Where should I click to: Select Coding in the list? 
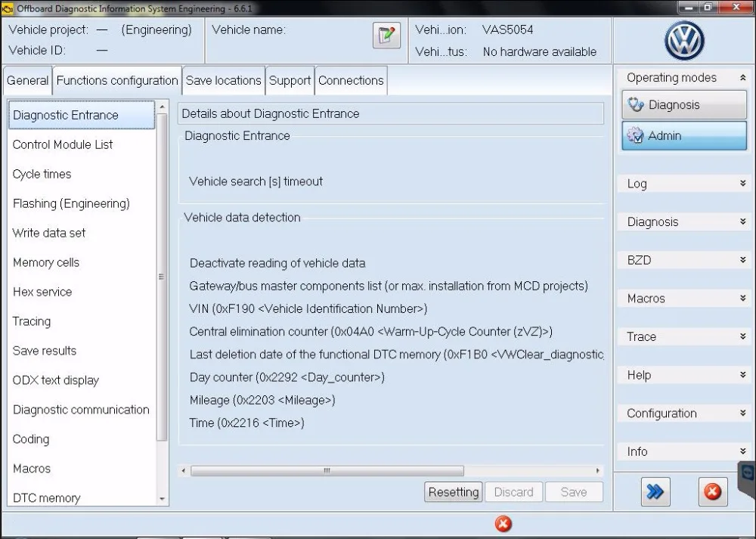tap(82, 439)
